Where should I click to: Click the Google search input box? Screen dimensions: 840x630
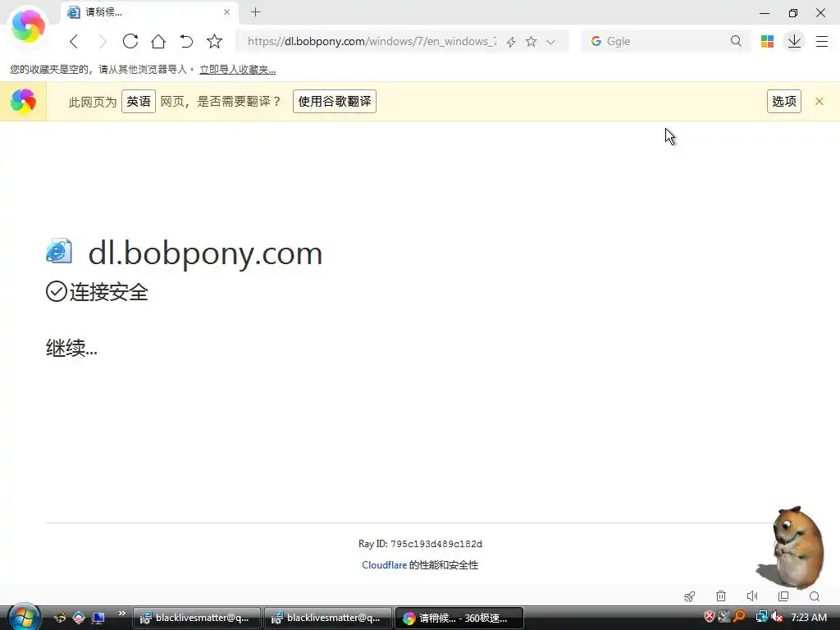point(664,41)
